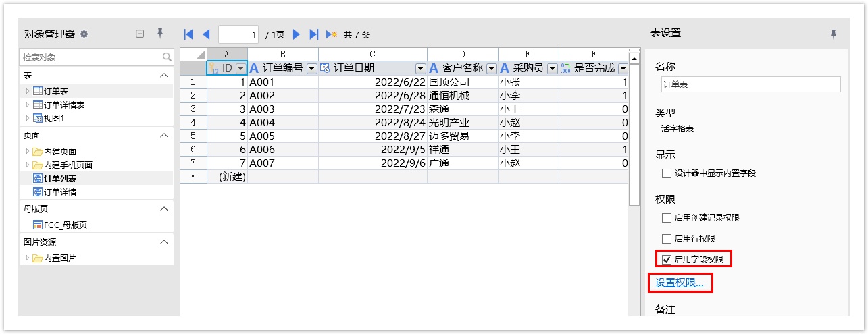Screen dimensions: 868x334
Task: Select the 订单表 table icon
Action: point(38,91)
